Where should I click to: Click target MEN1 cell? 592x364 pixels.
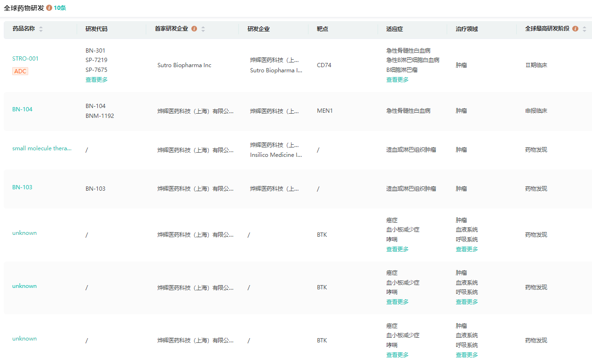point(325,111)
